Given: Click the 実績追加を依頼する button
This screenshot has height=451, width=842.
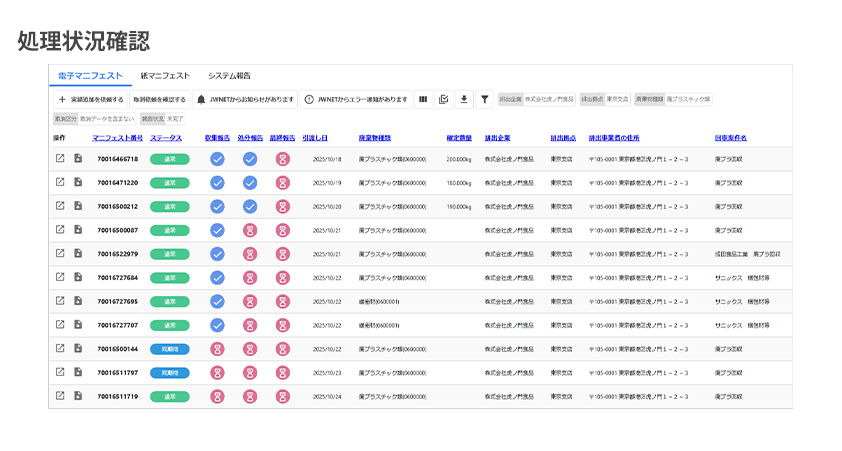Looking at the screenshot, I should [x=91, y=100].
